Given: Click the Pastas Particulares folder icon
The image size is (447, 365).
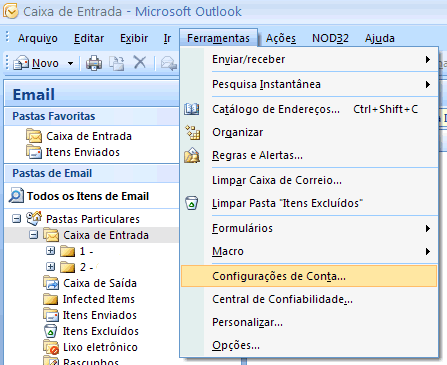Looking at the screenshot, I should pyautogui.click(x=34, y=218).
